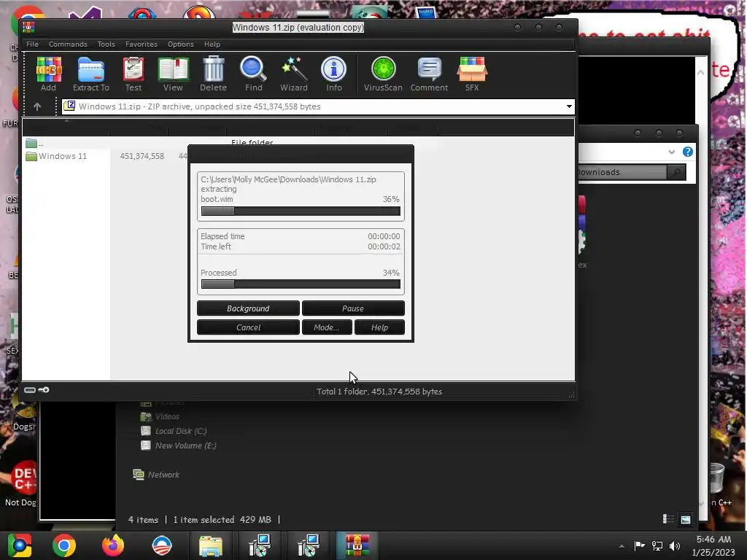Go up one level arrow in WinRAR
Image resolution: width=747 pixels, height=560 pixels.
(37, 106)
